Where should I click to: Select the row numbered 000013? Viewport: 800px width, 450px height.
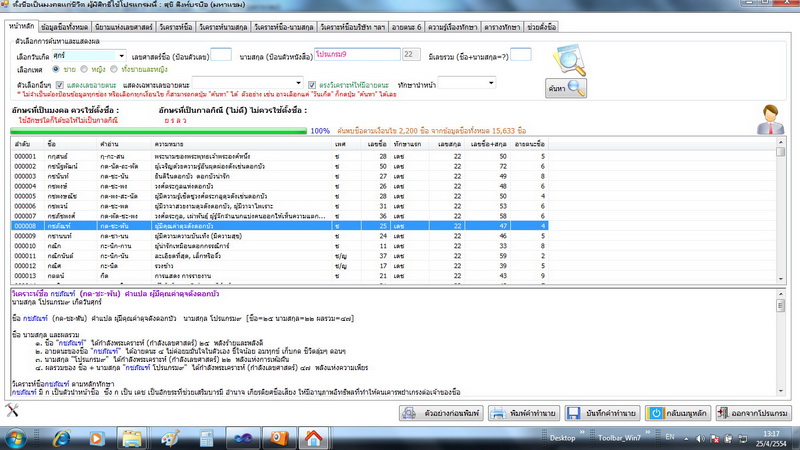280,276
